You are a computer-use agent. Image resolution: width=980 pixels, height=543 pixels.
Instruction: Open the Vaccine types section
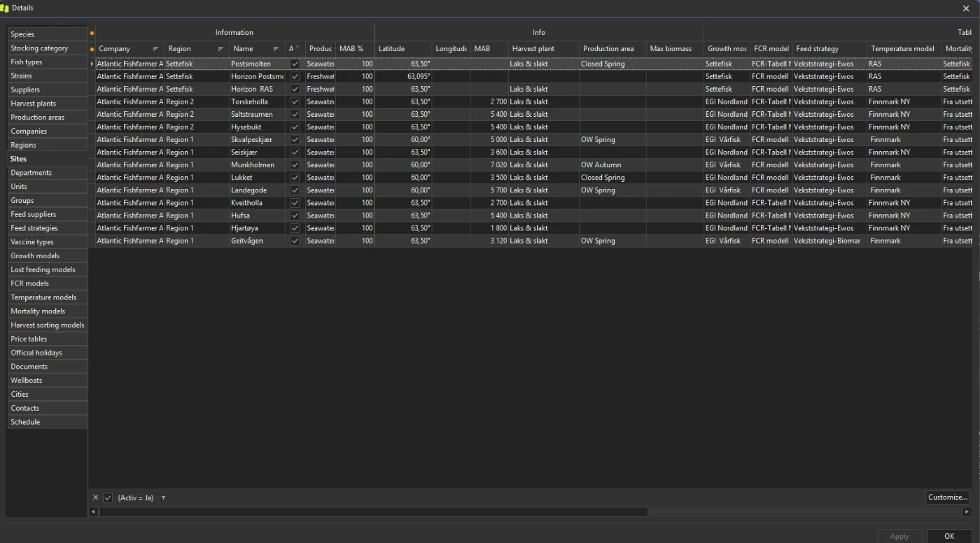coord(47,242)
